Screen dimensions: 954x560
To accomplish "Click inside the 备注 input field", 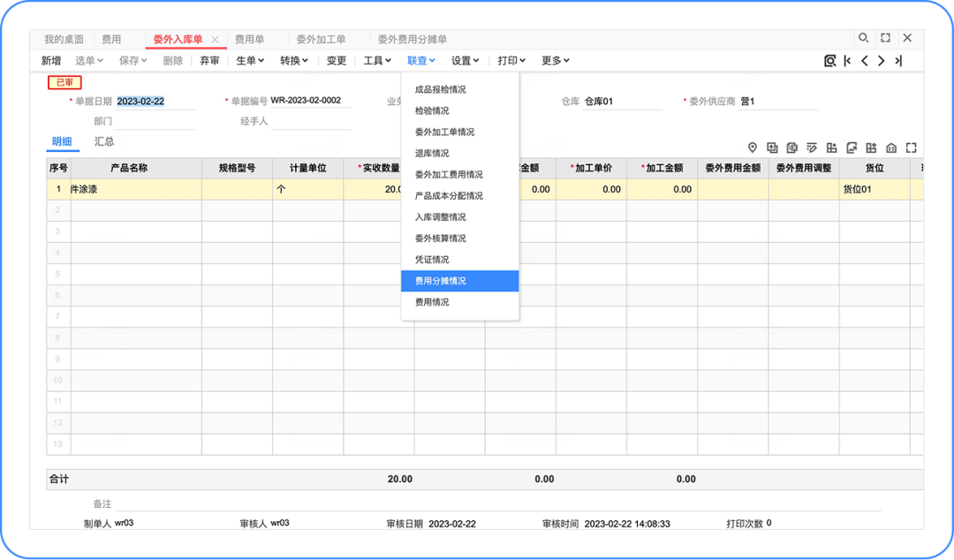I will [442, 503].
